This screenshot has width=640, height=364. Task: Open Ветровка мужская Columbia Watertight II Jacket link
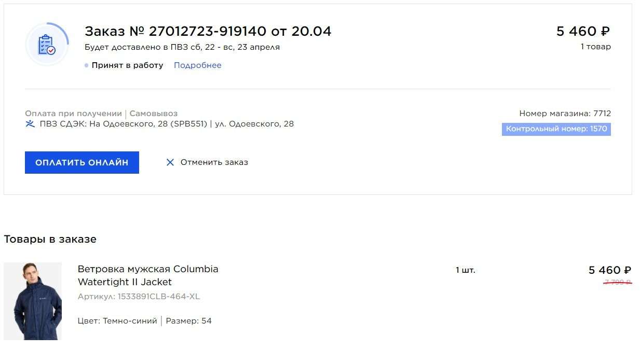pos(148,275)
